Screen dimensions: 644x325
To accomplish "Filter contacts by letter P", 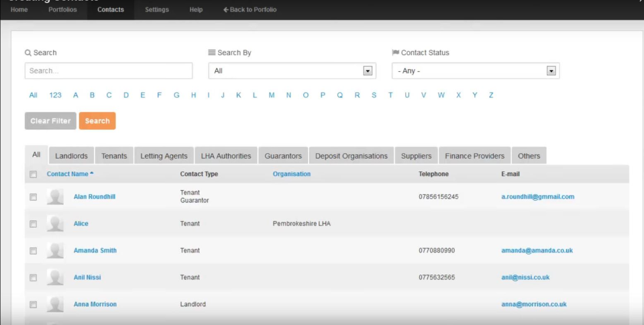I will [323, 95].
